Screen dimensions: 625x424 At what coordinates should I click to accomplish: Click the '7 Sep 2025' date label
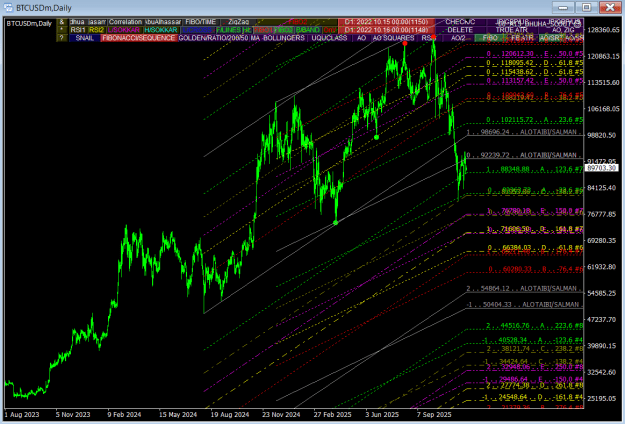pyautogui.click(x=434, y=414)
